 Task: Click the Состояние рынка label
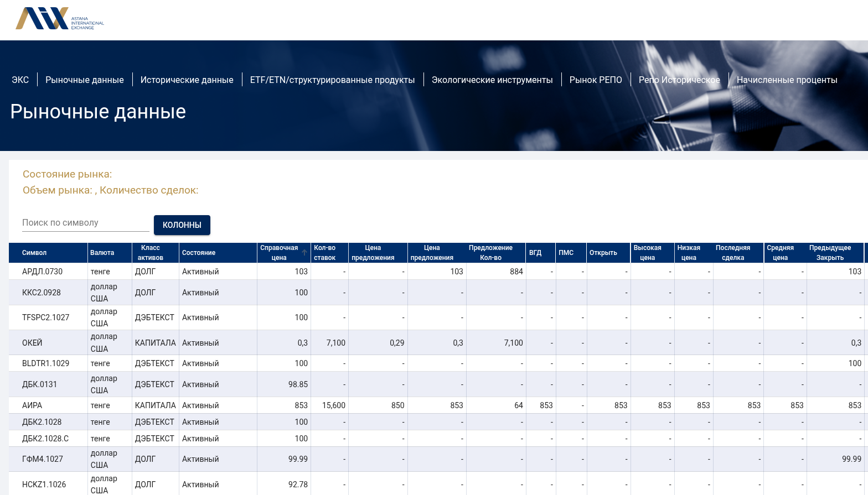click(x=67, y=174)
